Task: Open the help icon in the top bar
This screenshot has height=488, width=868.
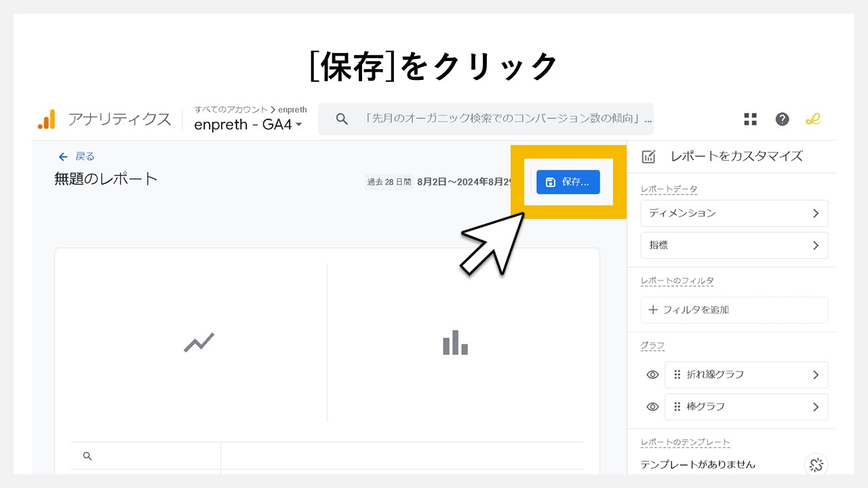Action: (782, 119)
